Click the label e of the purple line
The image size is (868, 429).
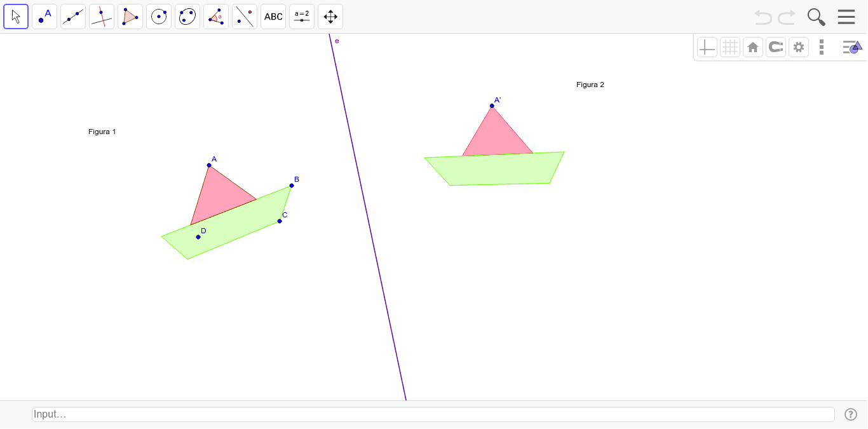337,41
